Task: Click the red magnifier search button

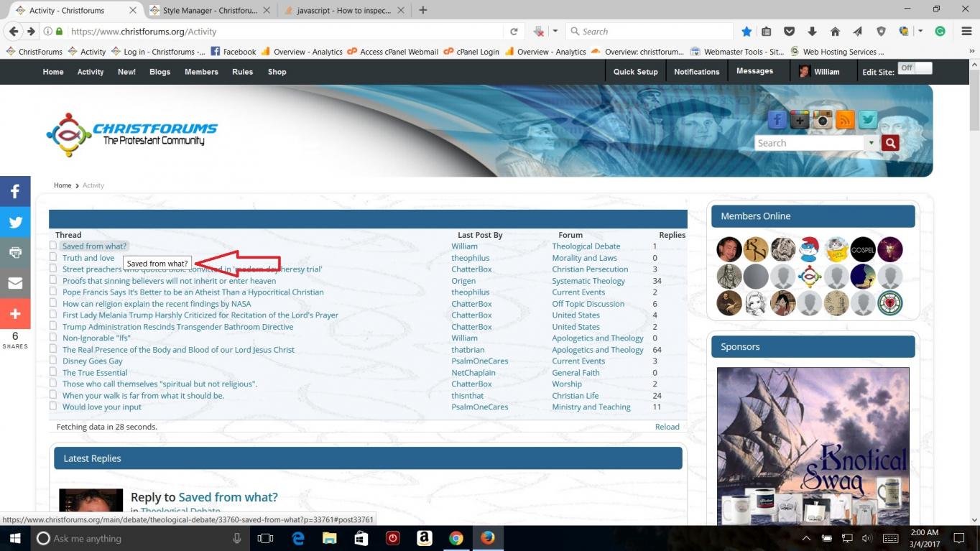Action: [891, 143]
